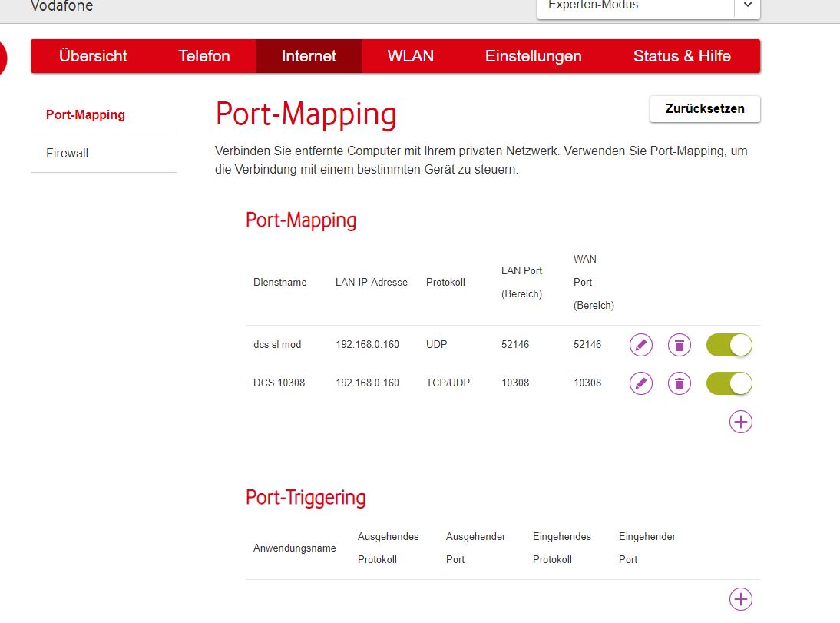Viewport: 840px width, 623px height.
Task: Click the IP address in dcs sl mod row
Action: click(x=368, y=345)
